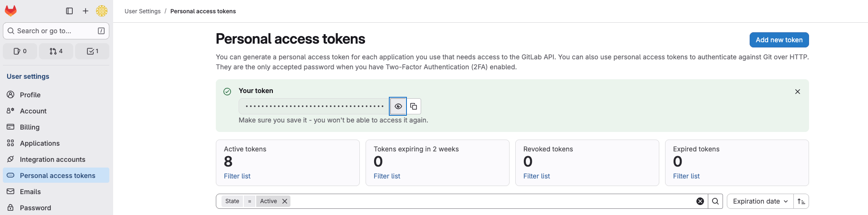Open to-do list counter showing 1
The image size is (868, 215).
point(92,51)
